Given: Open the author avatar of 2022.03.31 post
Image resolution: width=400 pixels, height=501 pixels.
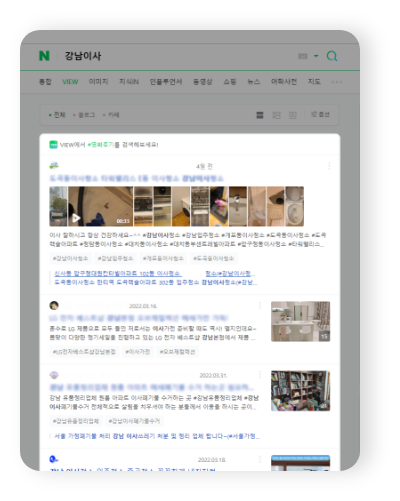Looking at the screenshot, I should tap(54, 375).
